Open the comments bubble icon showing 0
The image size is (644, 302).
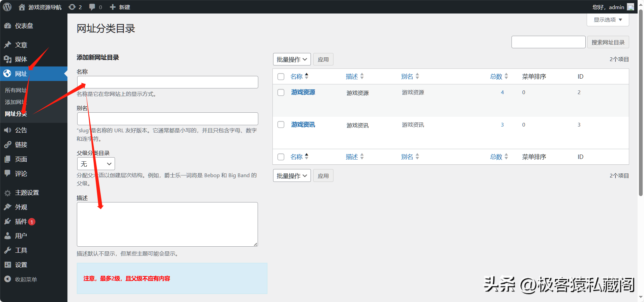coord(92,7)
